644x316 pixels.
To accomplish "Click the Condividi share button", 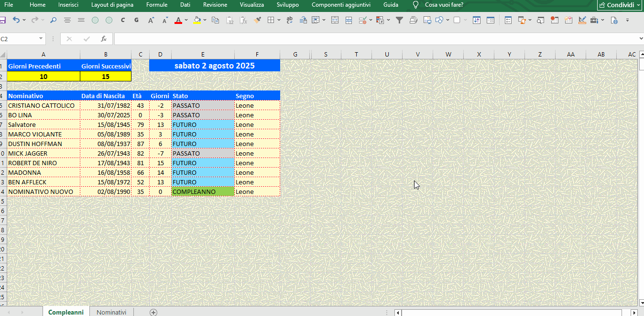I will (619, 5).
